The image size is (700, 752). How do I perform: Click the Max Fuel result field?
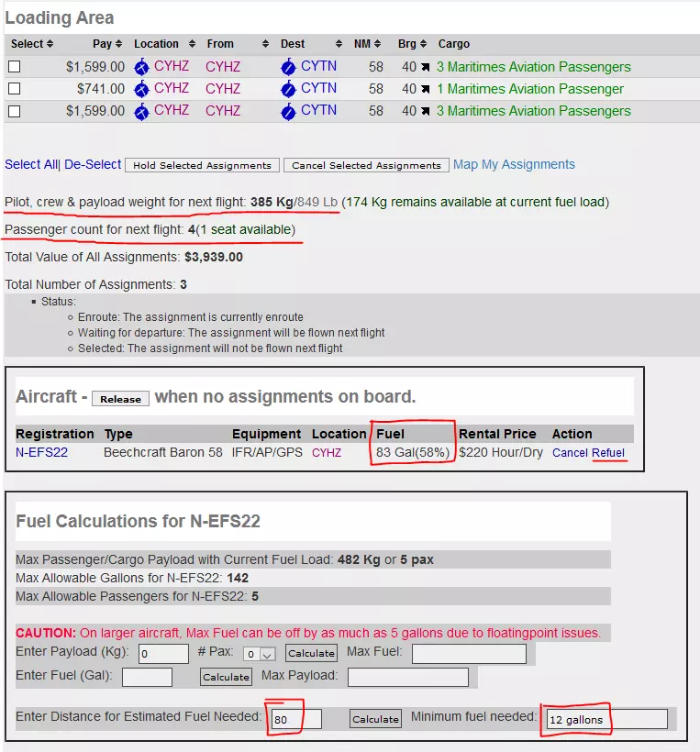click(x=469, y=654)
